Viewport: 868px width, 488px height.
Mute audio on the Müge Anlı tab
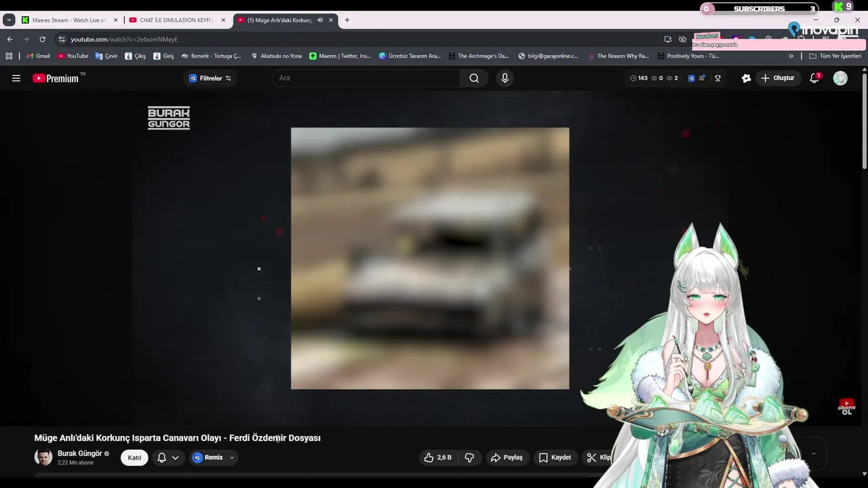pos(320,20)
